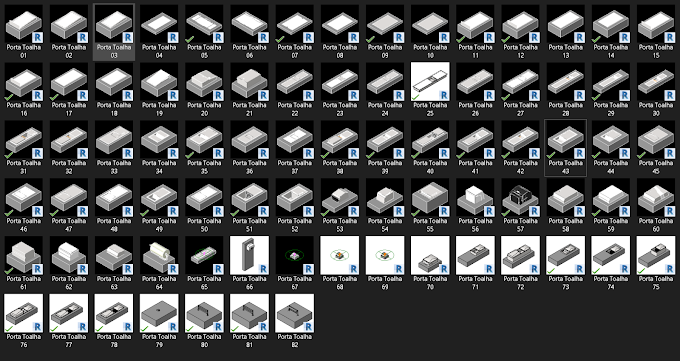Click the 'Porta Toalha 02' file name label
This screenshot has width=680, height=361.
pos(69,51)
